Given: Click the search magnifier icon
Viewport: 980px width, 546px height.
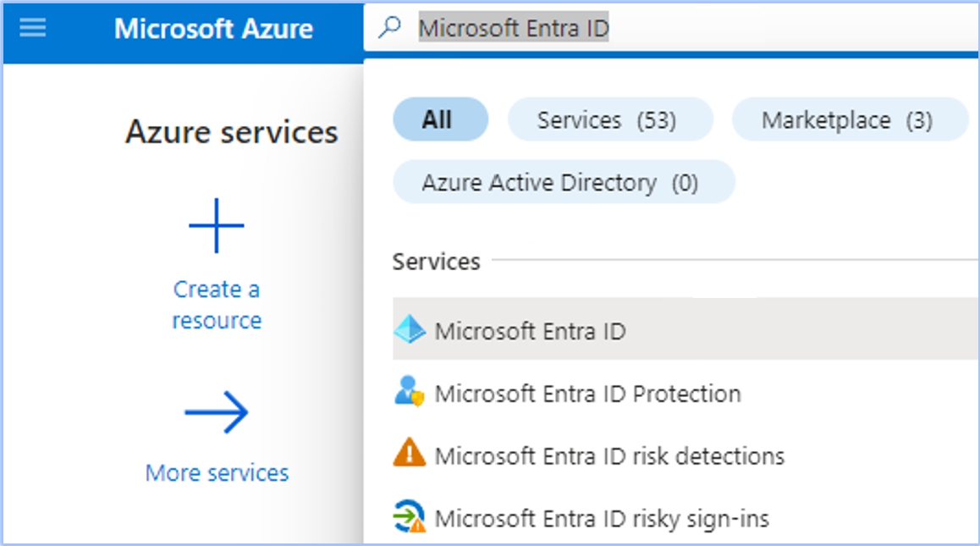Looking at the screenshot, I should point(389,28).
